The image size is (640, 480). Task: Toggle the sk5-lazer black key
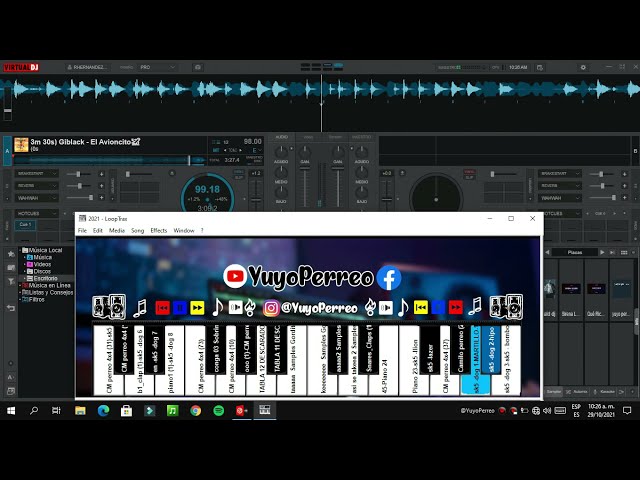(x=430, y=349)
